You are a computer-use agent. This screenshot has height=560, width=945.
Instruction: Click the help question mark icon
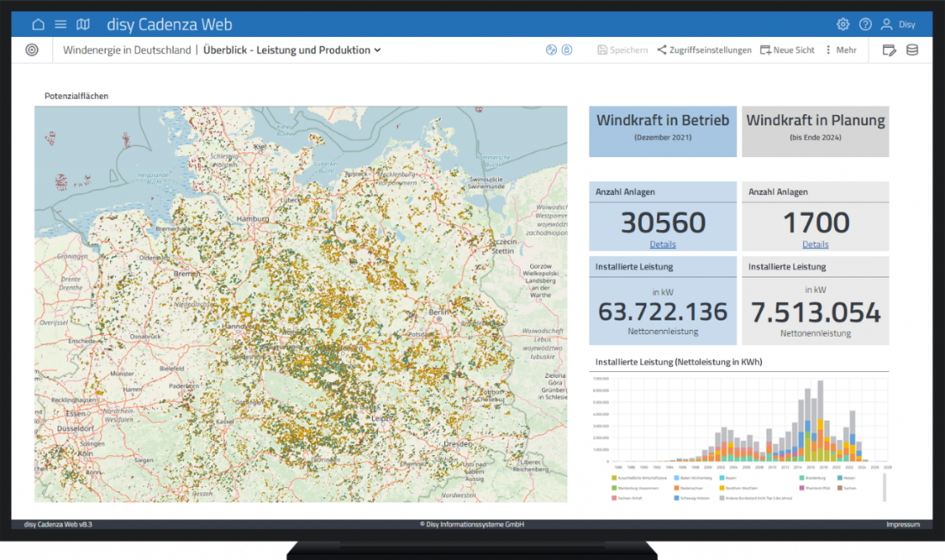coord(865,24)
